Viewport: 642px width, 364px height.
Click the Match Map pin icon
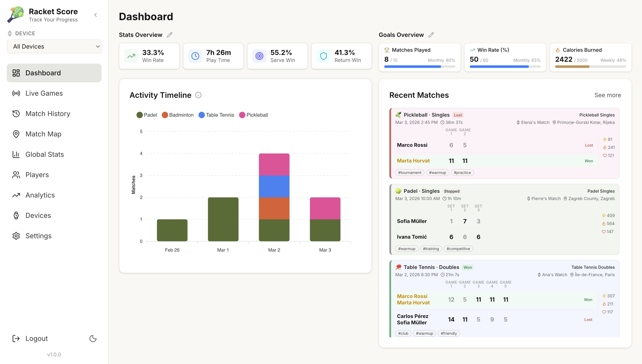(x=16, y=134)
